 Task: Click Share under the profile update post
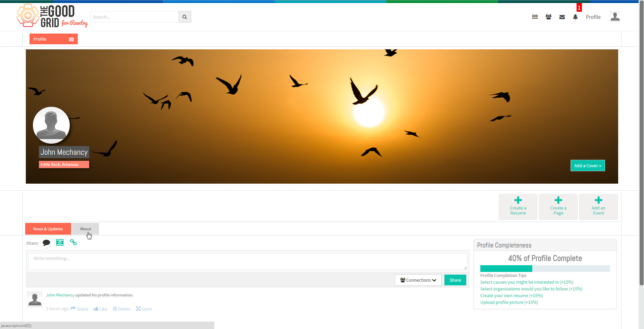[x=79, y=309]
